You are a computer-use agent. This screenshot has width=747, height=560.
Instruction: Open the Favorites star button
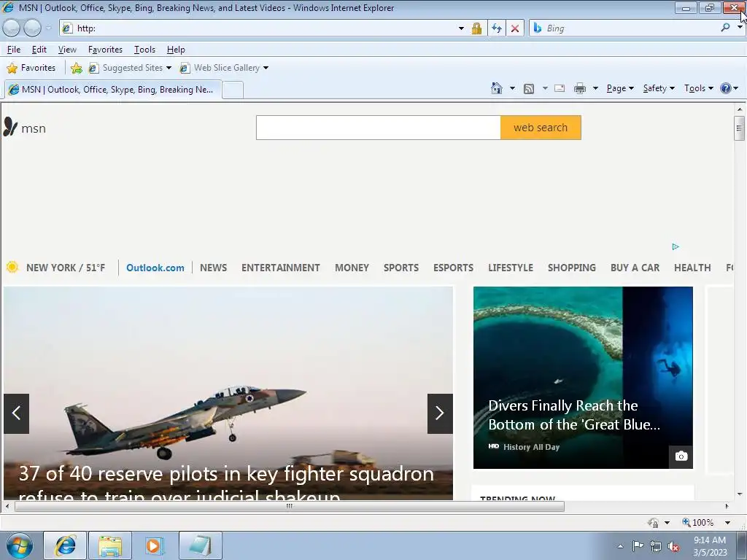(31, 68)
